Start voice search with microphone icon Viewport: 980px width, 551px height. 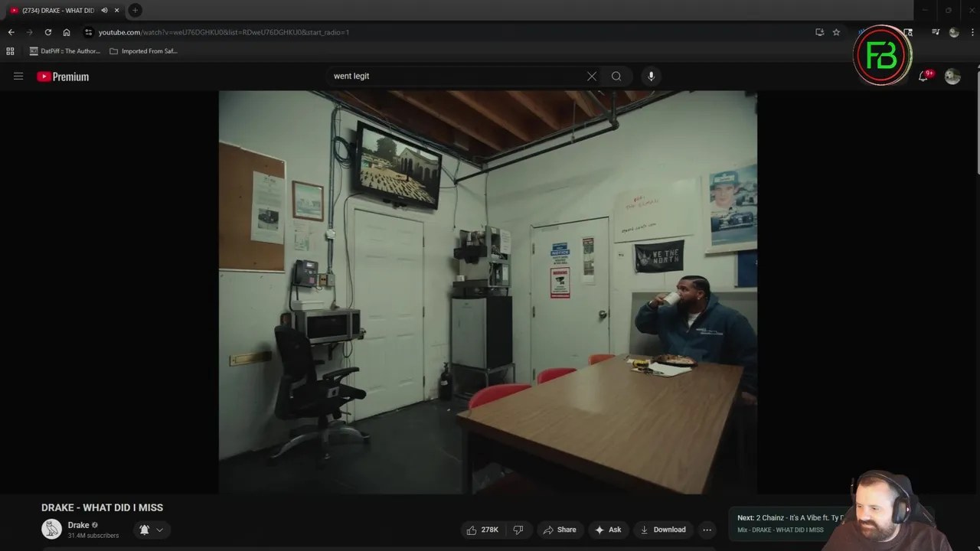point(652,77)
